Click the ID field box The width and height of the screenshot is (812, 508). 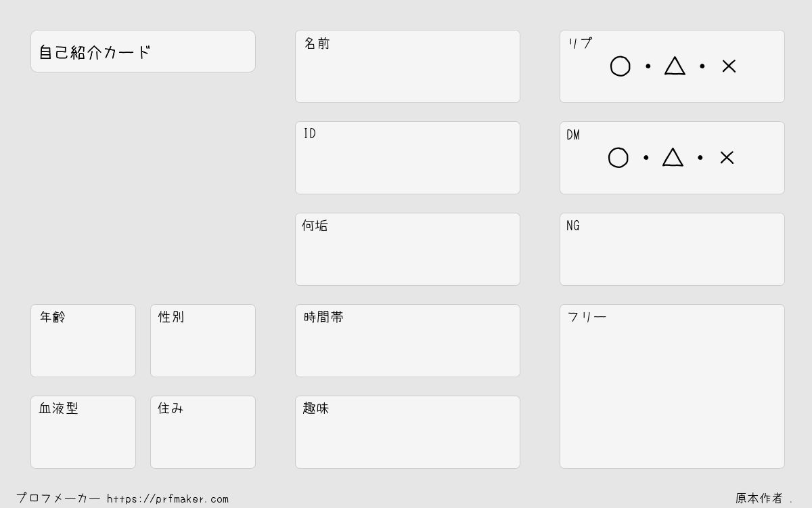click(407, 158)
